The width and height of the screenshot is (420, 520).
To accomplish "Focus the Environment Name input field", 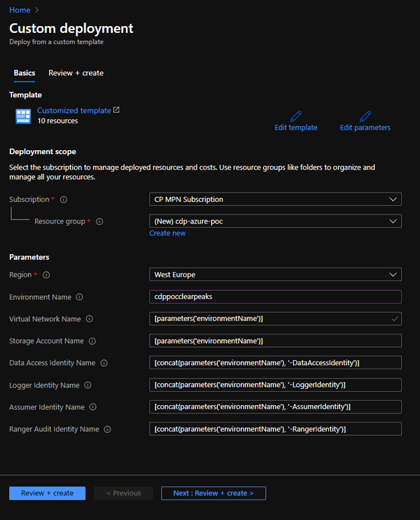I will [x=275, y=297].
